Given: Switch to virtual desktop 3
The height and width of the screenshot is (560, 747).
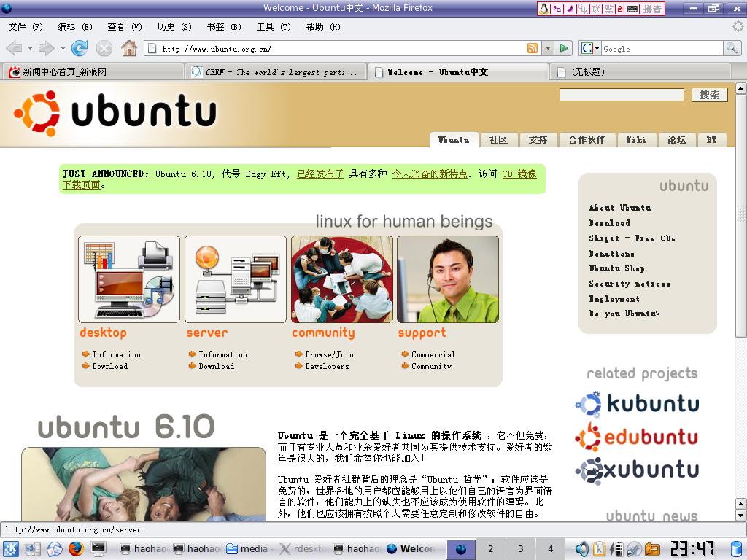Looking at the screenshot, I should (x=521, y=548).
